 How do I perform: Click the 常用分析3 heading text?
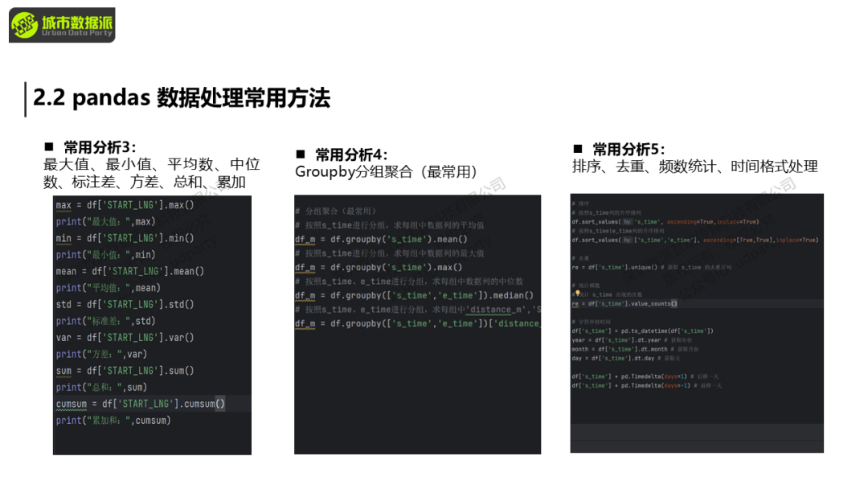tap(100, 147)
